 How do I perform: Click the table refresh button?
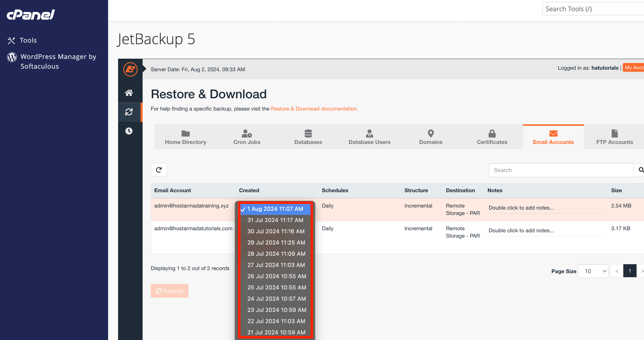coord(159,170)
